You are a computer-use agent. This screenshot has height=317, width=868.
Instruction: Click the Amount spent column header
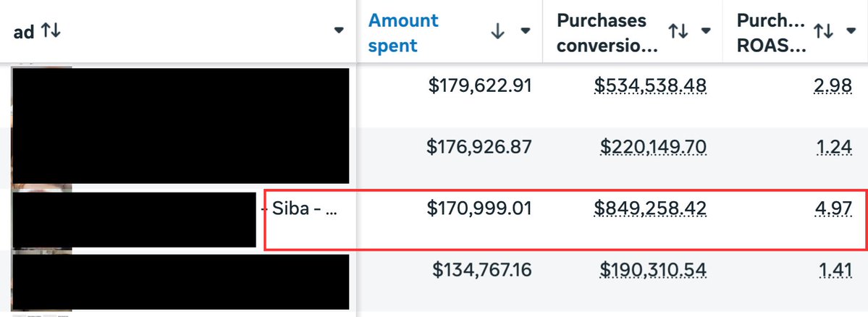[x=403, y=33]
